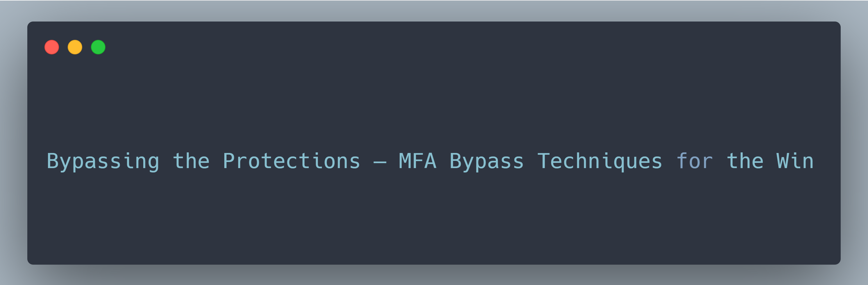The height and width of the screenshot is (285, 868).
Task: Click the final word "Win"
Action: tap(795, 161)
